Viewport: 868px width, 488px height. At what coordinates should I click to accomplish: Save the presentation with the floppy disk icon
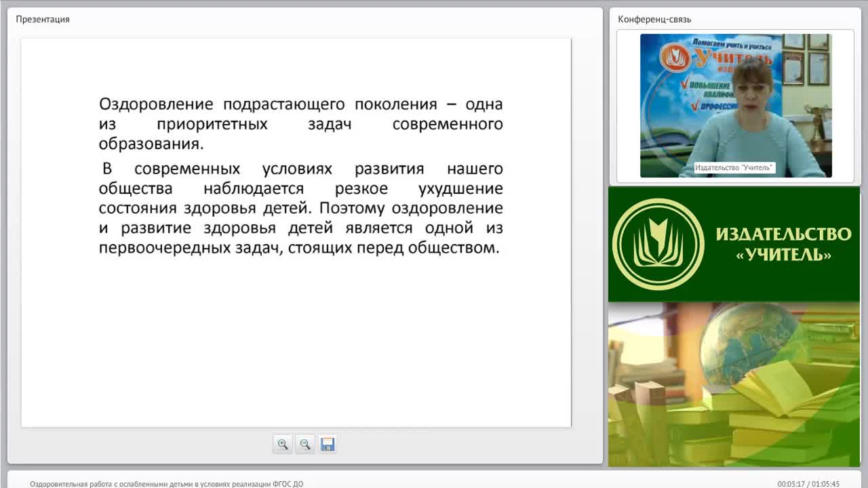328,445
